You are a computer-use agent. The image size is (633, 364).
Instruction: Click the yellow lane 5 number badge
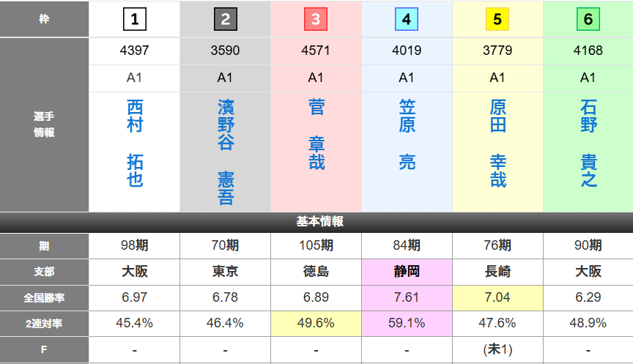coord(497,19)
